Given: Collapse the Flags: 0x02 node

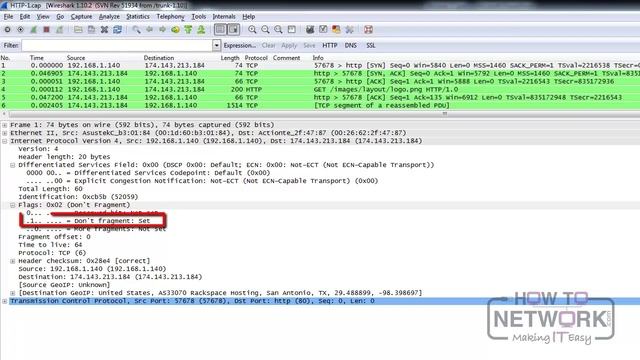Looking at the screenshot, I should click(13, 205).
